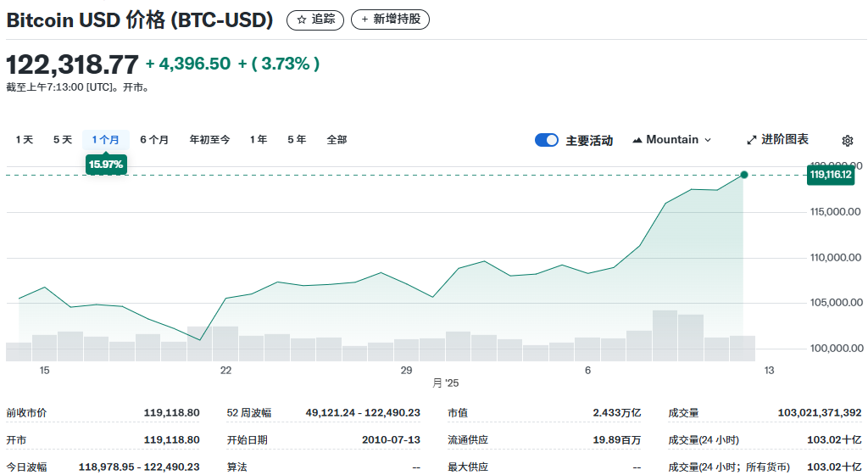868x475 pixels.
Task: Click the 22 date label on axis
Action: [x=225, y=371]
